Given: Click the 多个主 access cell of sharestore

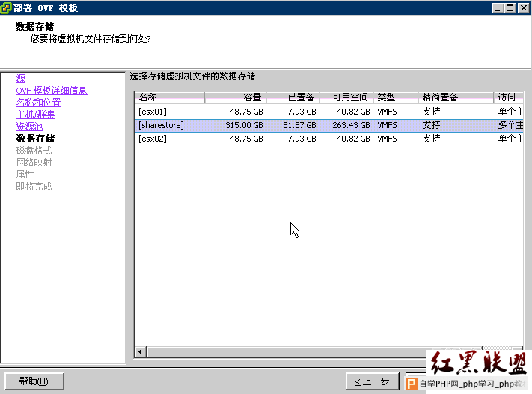Looking at the screenshot, I should (510, 125).
